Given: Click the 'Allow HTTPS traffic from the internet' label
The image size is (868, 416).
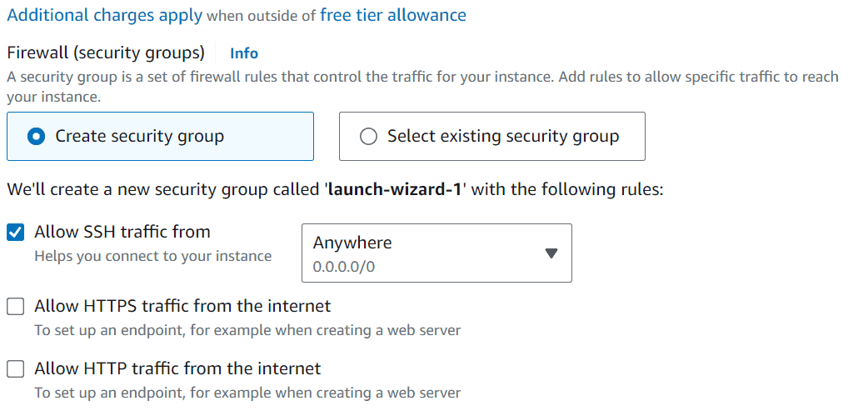Looking at the screenshot, I should click(182, 306).
